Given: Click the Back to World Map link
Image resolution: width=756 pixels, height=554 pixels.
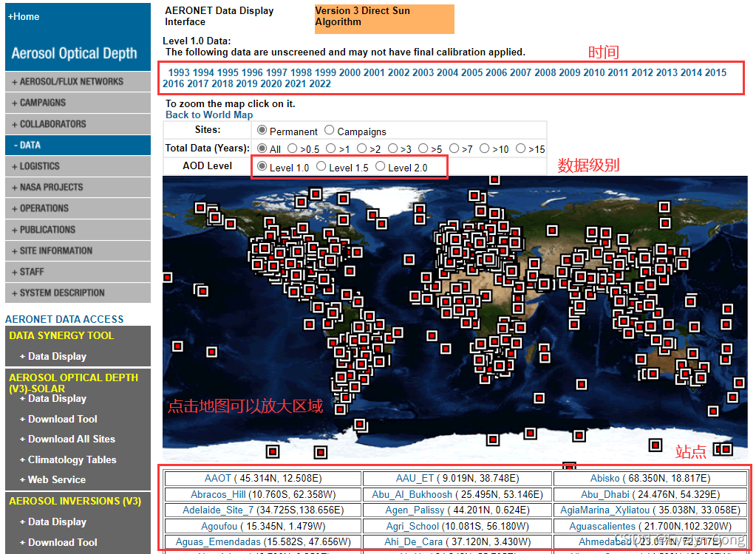Looking at the screenshot, I should point(209,114).
